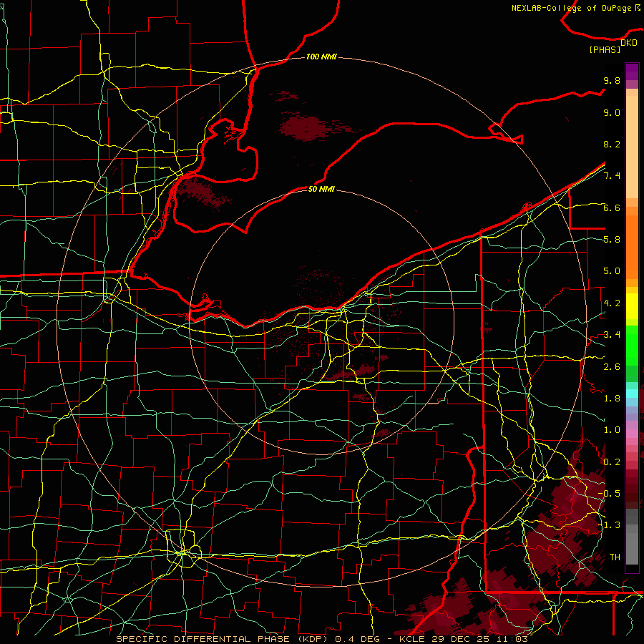Click the KCLE radar site identifier
Image resolution: width=644 pixels, height=644 pixels.
click(412, 639)
